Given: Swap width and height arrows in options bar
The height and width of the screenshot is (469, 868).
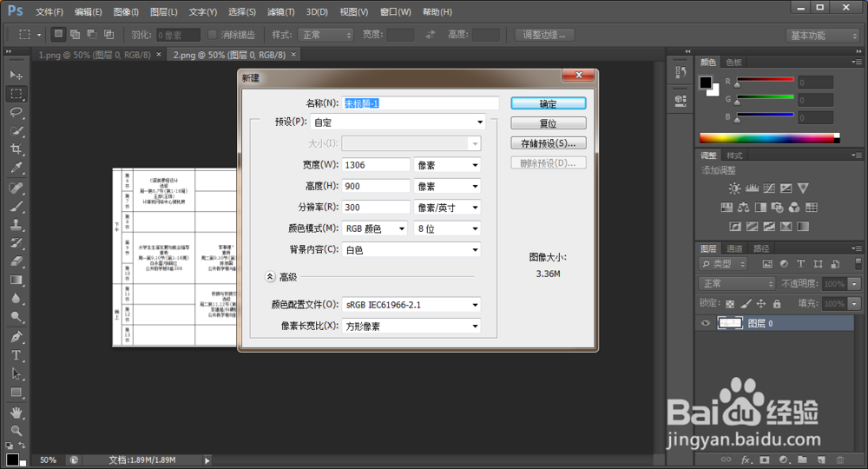Looking at the screenshot, I should [x=431, y=35].
